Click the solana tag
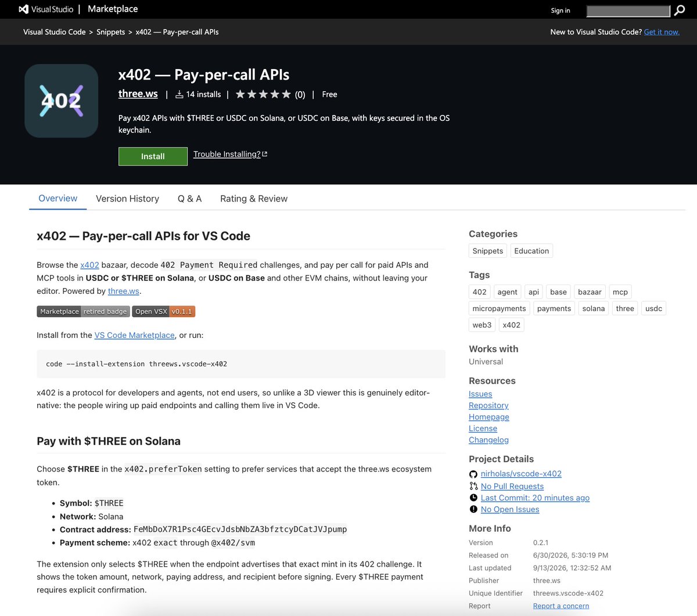697x616 pixels. (594, 308)
